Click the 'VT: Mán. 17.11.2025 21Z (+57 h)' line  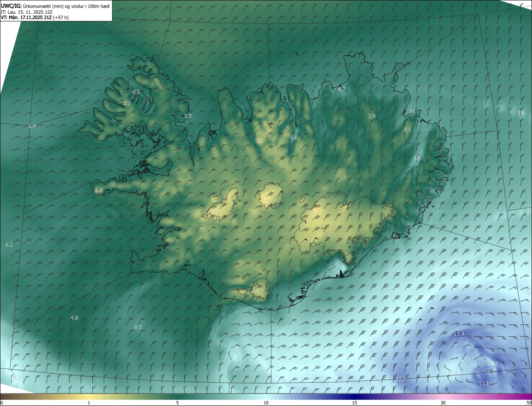click(35, 17)
